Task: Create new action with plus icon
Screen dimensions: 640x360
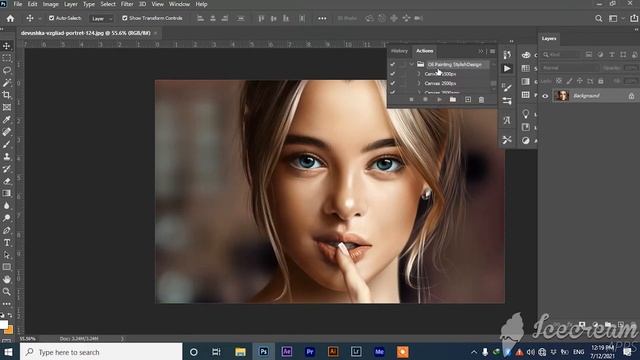Action: click(468, 100)
